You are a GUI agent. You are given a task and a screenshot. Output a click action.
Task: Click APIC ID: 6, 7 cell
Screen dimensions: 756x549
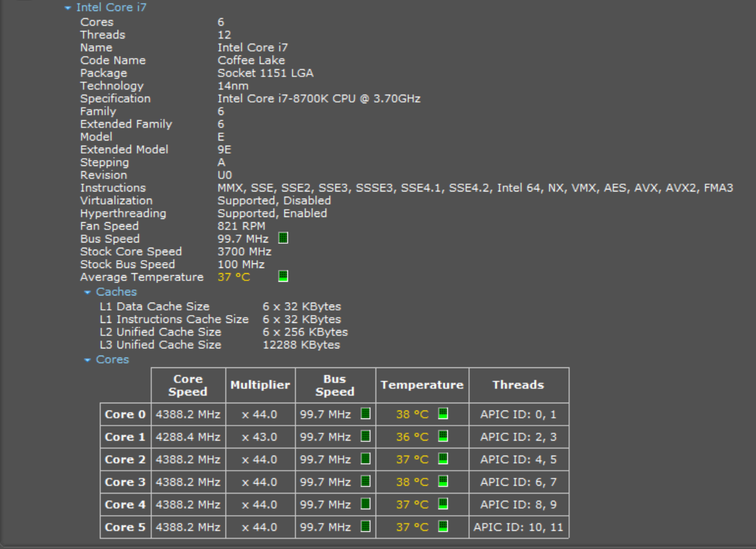519,482
